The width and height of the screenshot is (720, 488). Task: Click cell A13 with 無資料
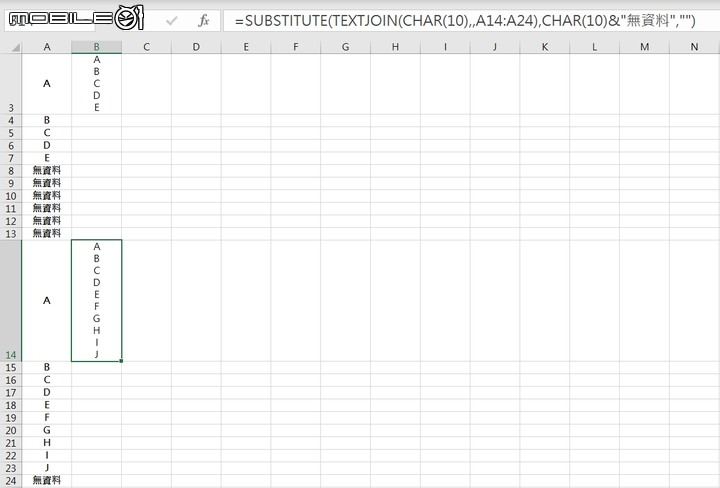(47, 234)
